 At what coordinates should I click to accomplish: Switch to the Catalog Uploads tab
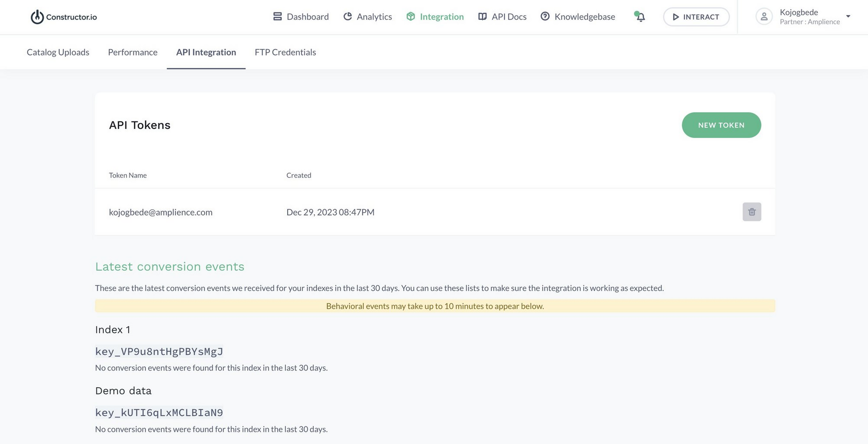point(58,52)
